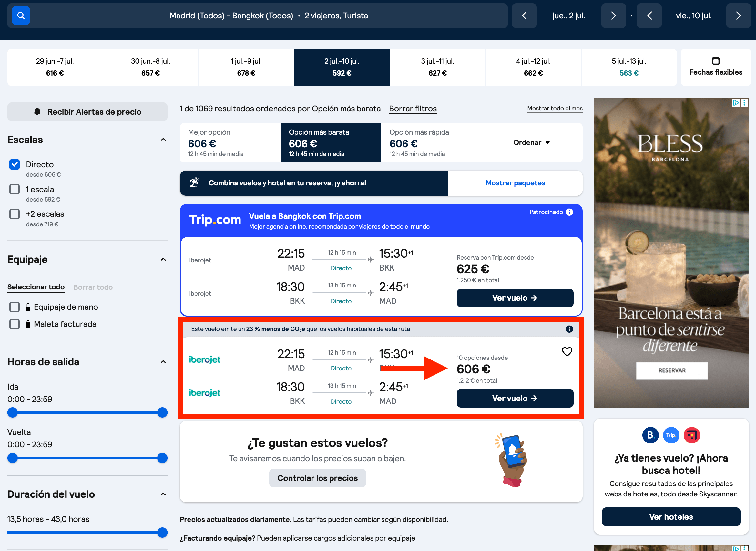
Task: Click the blue search magnifier icon
Action: 21,16
